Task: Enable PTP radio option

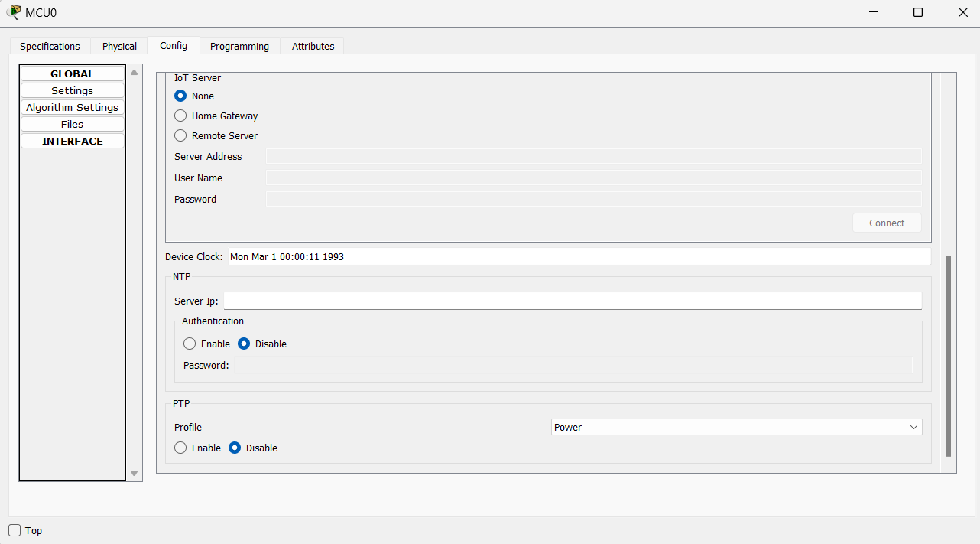Action: click(x=180, y=448)
